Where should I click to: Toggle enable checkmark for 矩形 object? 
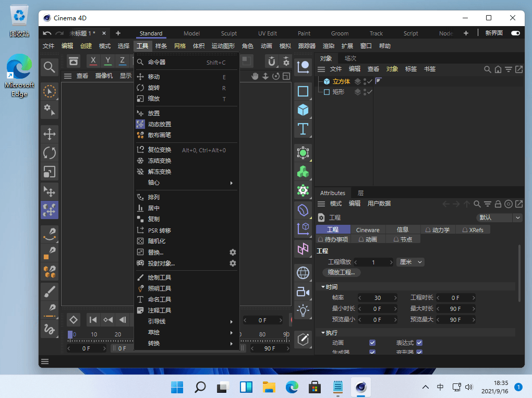370,92
